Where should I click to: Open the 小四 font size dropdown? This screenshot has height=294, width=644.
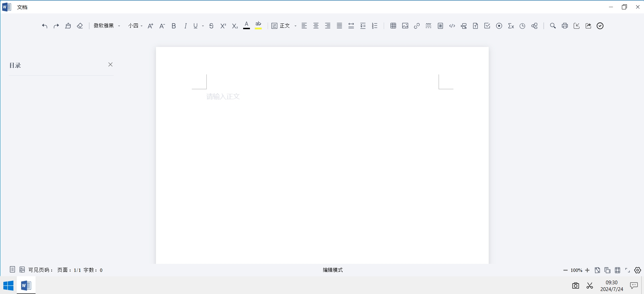point(135,26)
